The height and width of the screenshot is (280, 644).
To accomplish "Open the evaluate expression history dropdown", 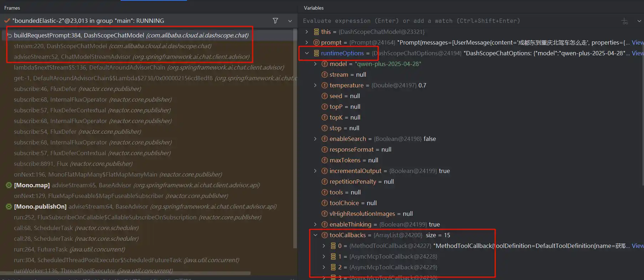I will [x=639, y=21].
